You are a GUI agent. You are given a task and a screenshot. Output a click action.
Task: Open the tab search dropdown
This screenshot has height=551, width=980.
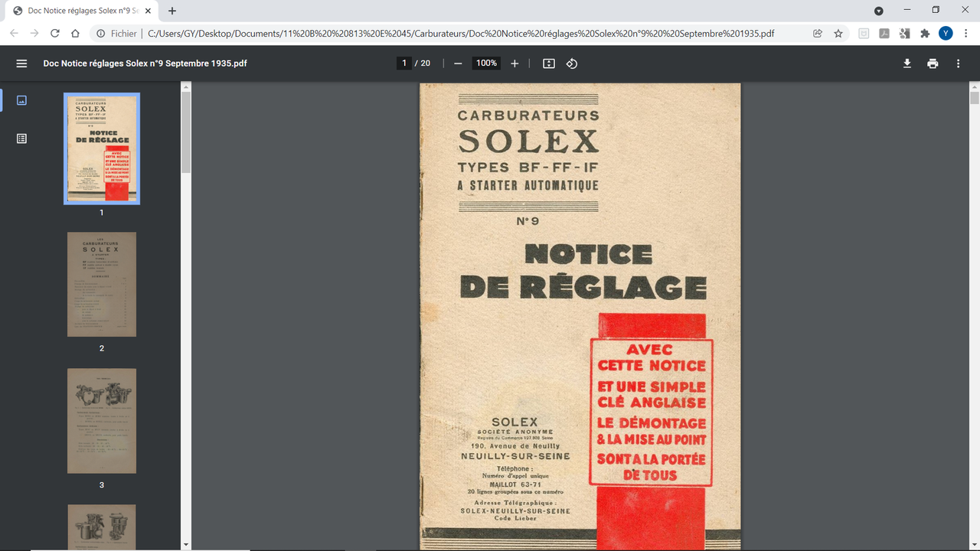click(879, 11)
